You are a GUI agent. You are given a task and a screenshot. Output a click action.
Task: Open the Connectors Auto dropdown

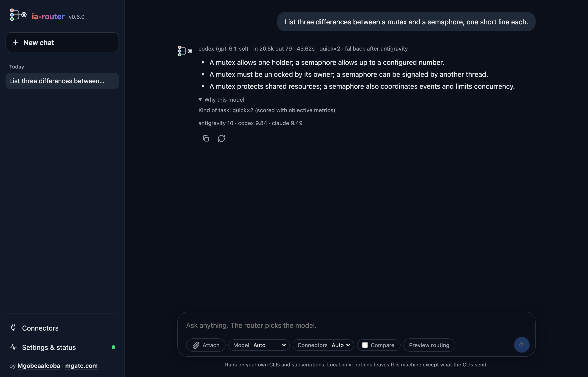[x=323, y=345]
